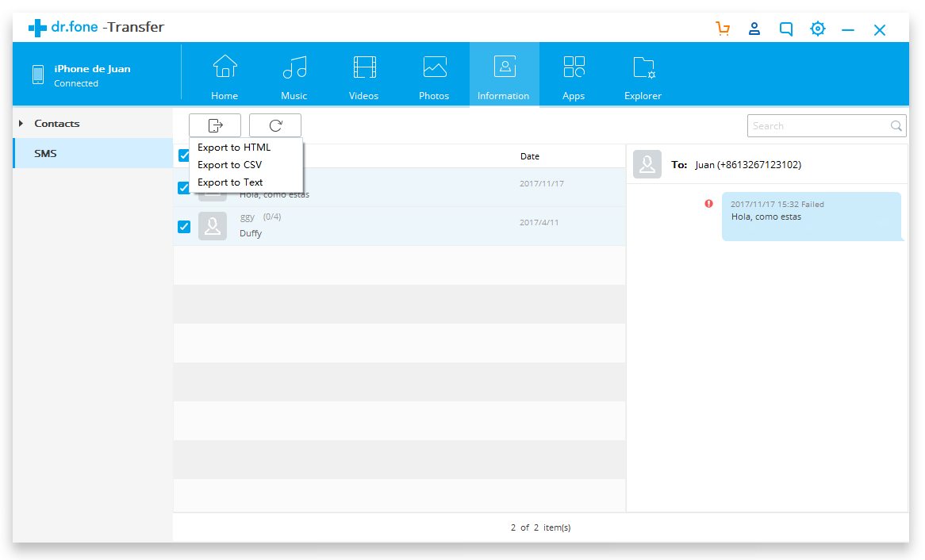Close the dr.fone window
925x560 pixels.
880,30
